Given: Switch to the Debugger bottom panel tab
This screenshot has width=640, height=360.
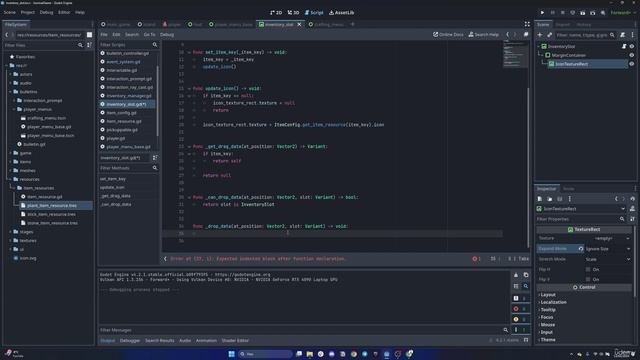Looking at the screenshot, I should (x=130, y=340).
